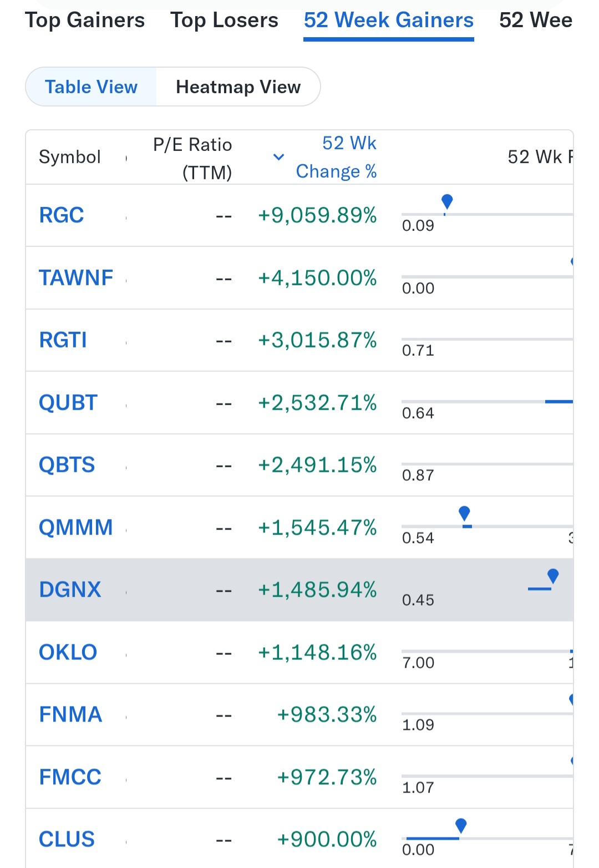Switch to Heatmap View
Screen dimensions: 599x868
[238, 87]
